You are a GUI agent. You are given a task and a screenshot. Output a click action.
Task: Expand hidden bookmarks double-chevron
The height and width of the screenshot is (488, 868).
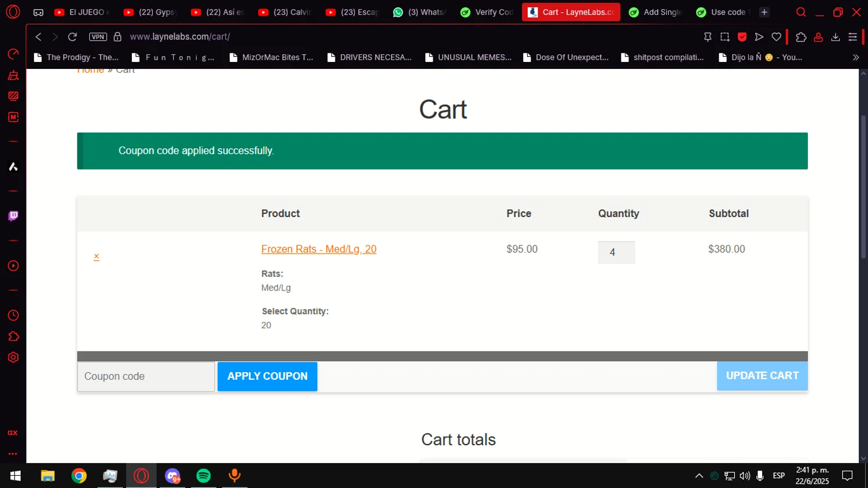point(855,57)
